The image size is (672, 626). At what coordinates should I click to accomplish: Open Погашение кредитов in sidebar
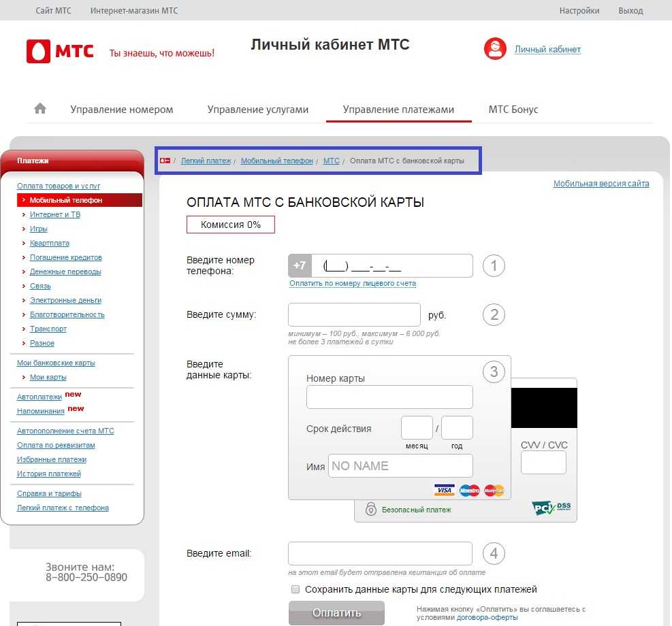65,257
